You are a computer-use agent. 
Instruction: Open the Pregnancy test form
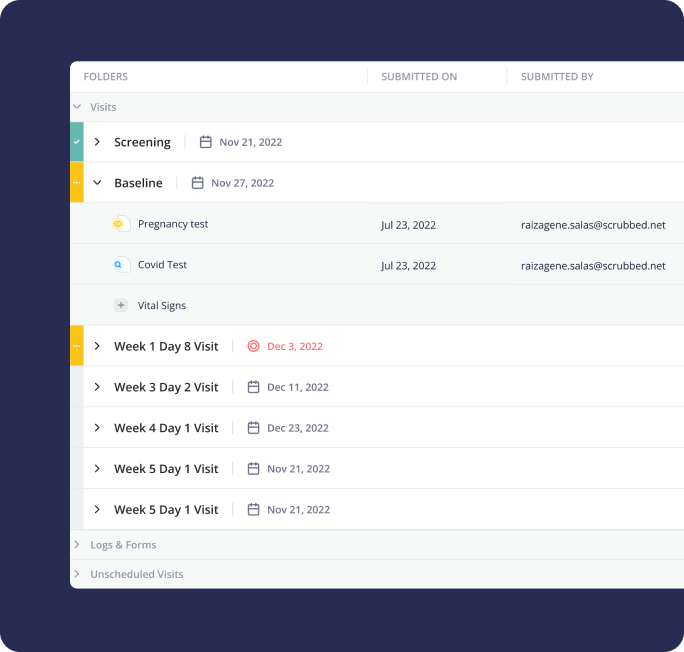point(173,224)
